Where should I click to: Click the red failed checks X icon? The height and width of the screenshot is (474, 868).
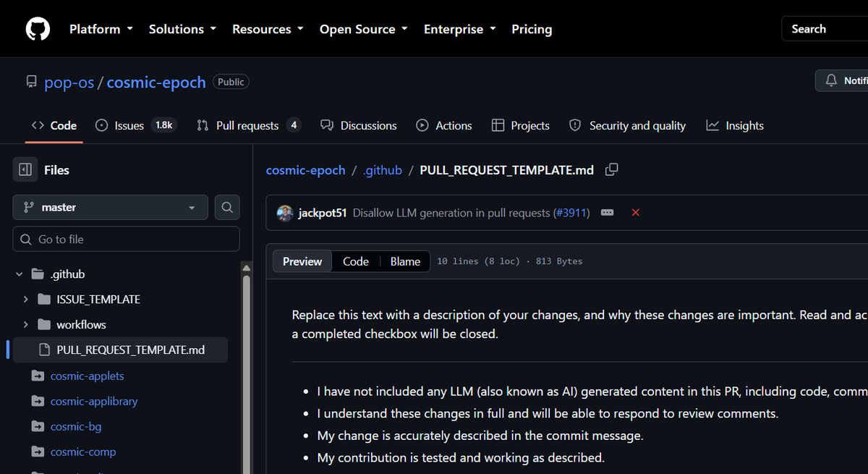coord(636,213)
